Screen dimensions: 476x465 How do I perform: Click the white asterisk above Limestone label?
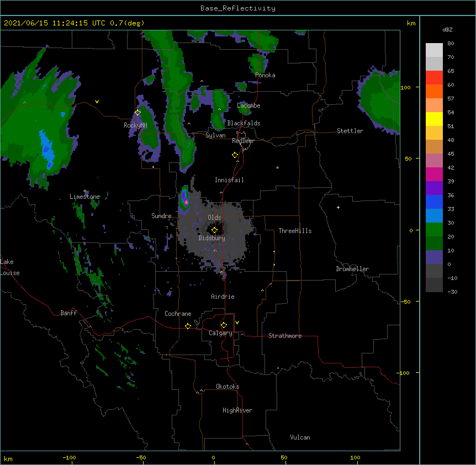coord(84,191)
